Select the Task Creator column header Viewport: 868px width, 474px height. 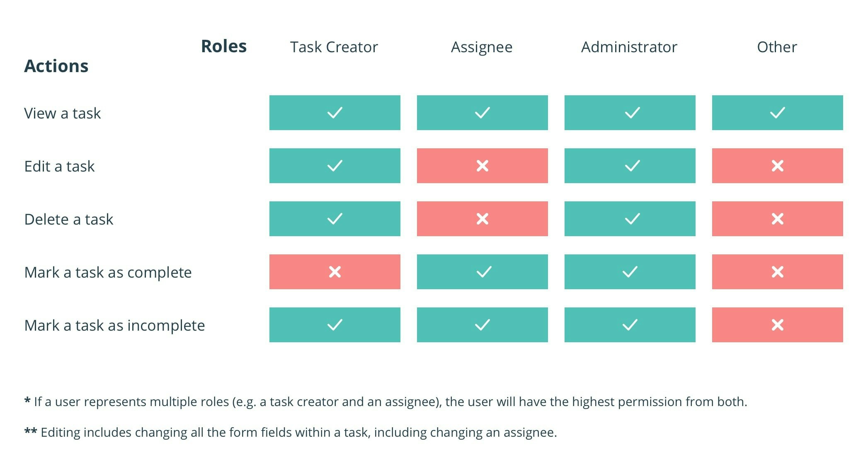334,47
